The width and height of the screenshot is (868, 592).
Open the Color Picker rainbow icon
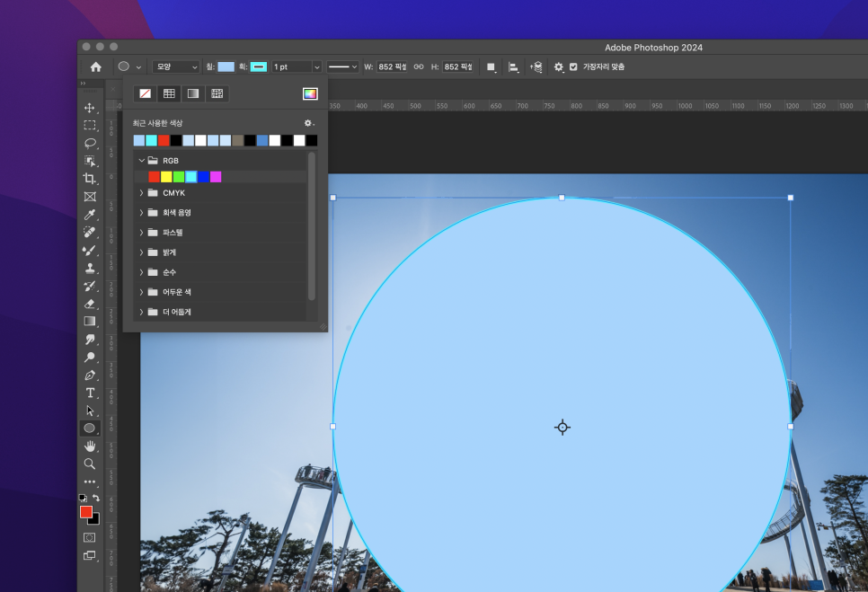coord(310,93)
